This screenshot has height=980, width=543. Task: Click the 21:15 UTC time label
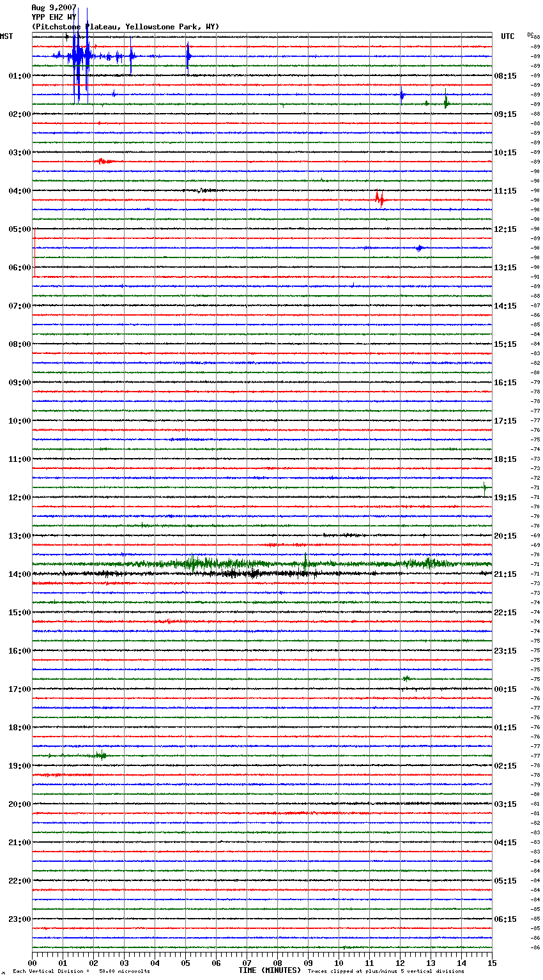505,574
